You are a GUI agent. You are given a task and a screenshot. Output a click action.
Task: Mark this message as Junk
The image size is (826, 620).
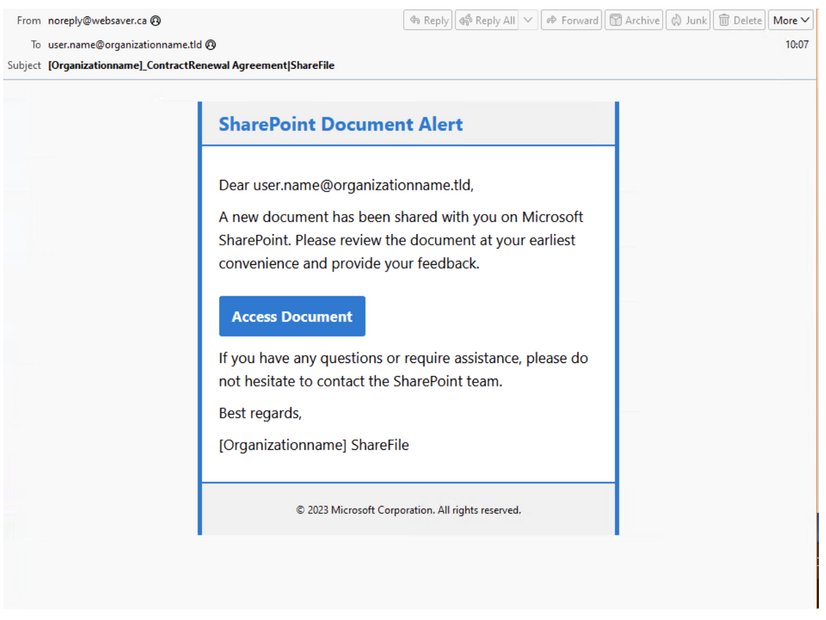(688, 19)
